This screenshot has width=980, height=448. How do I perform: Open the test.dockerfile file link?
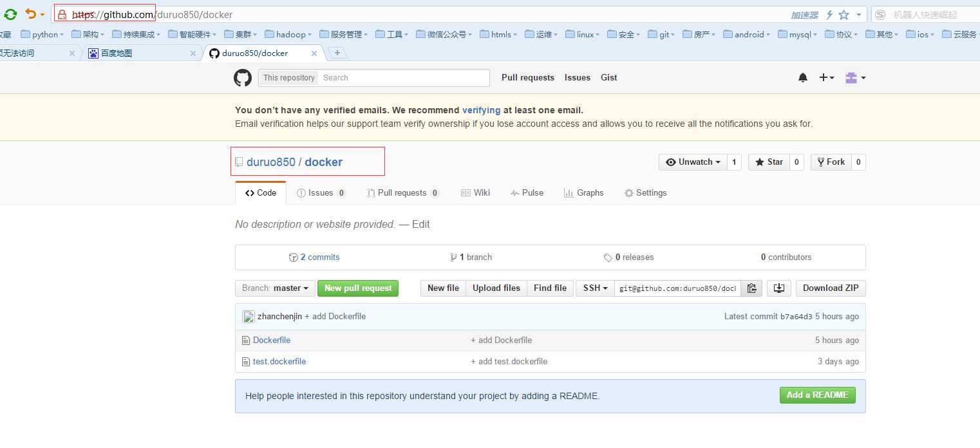pos(279,362)
